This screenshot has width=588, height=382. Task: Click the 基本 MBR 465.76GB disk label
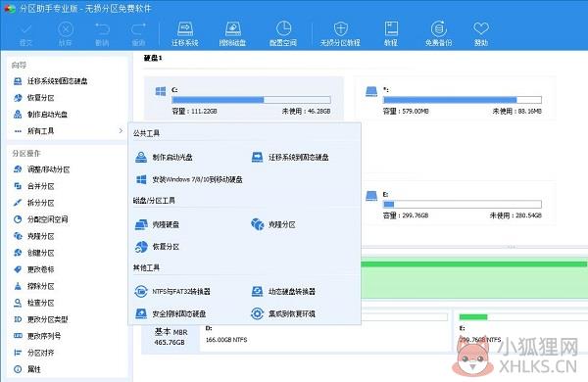pos(171,337)
